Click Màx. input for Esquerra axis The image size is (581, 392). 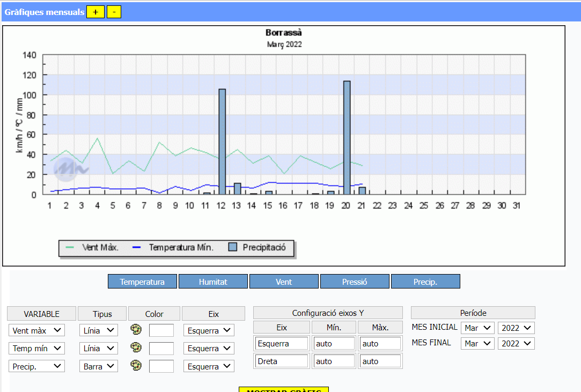(x=380, y=343)
